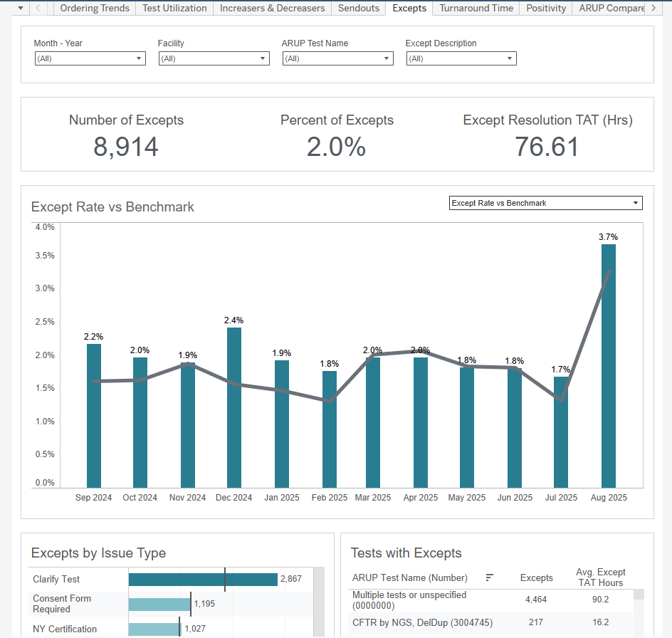The image size is (672, 638).
Task: Select the Sendouts tab
Action: click(359, 8)
